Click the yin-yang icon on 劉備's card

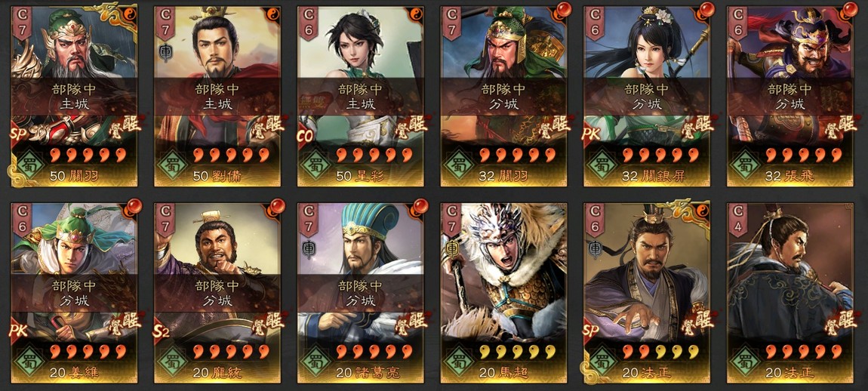(x=272, y=14)
